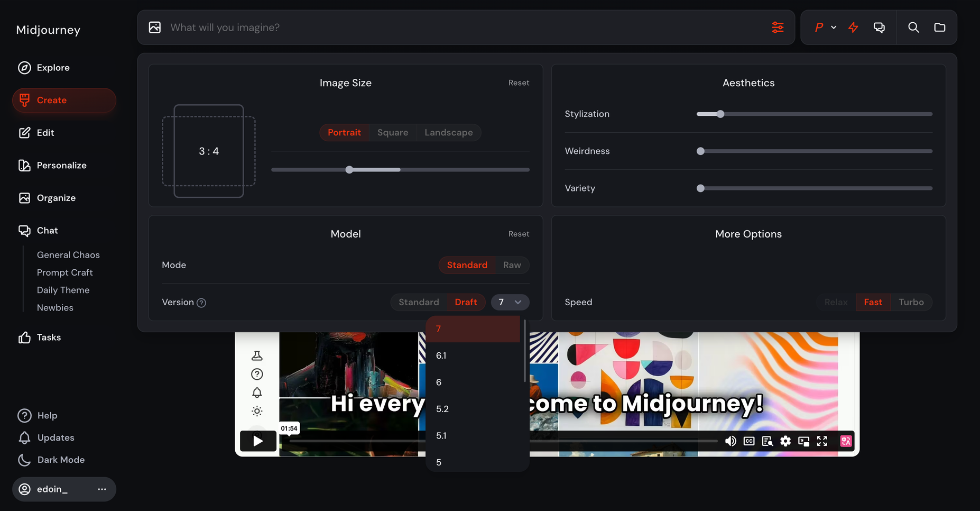Click the personalization P icon
The width and height of the screenshot is (980, 511).
tap(819, 28)
